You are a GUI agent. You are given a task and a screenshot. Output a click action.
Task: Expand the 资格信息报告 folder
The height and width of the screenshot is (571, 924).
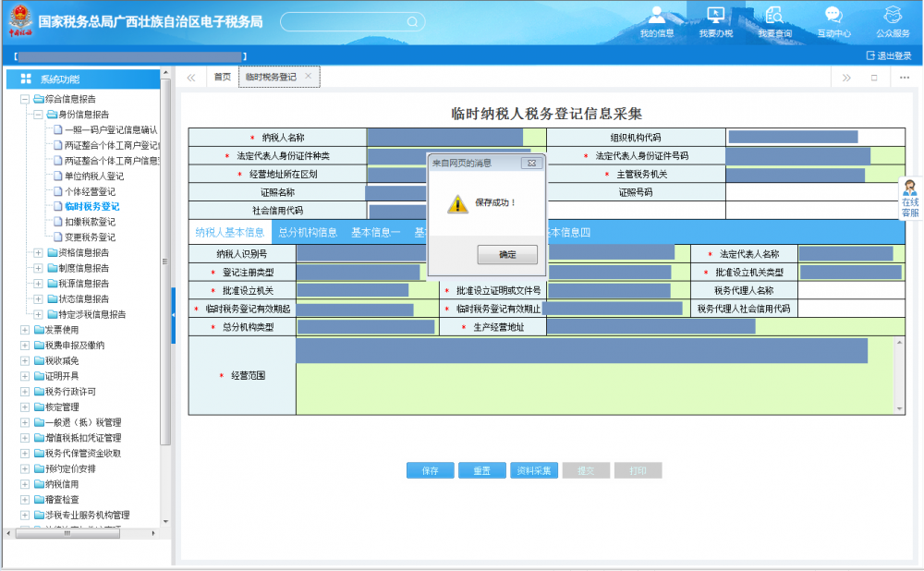click(x=38, y=252)
